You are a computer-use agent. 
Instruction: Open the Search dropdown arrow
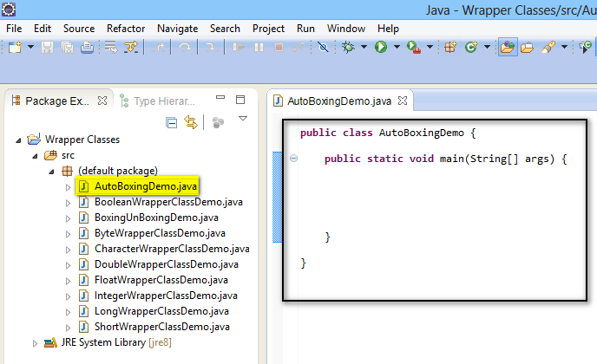click(x=564, y=47)
